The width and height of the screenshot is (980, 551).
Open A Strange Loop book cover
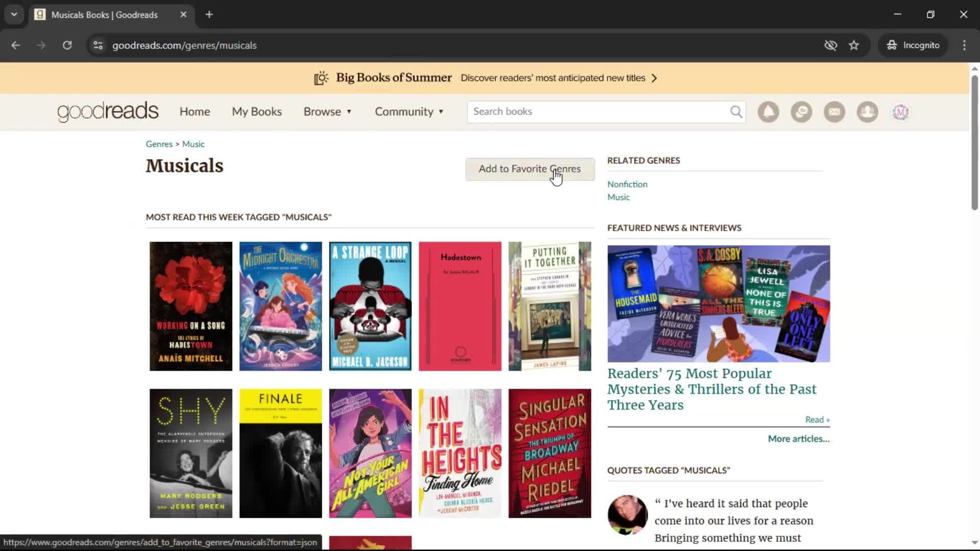(x=371, y=306)
